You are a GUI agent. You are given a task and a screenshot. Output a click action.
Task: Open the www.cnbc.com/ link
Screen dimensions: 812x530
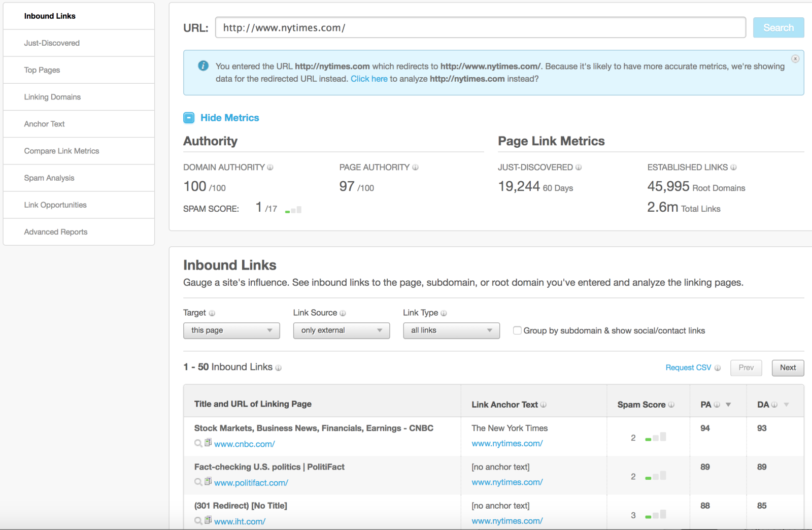pos(245,444)
